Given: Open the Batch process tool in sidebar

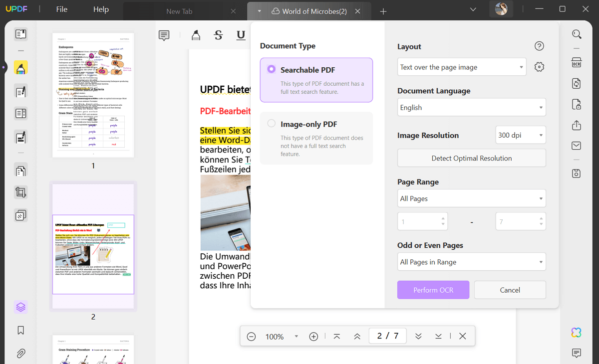Looking at the screenshot, I should click(20, 215).
